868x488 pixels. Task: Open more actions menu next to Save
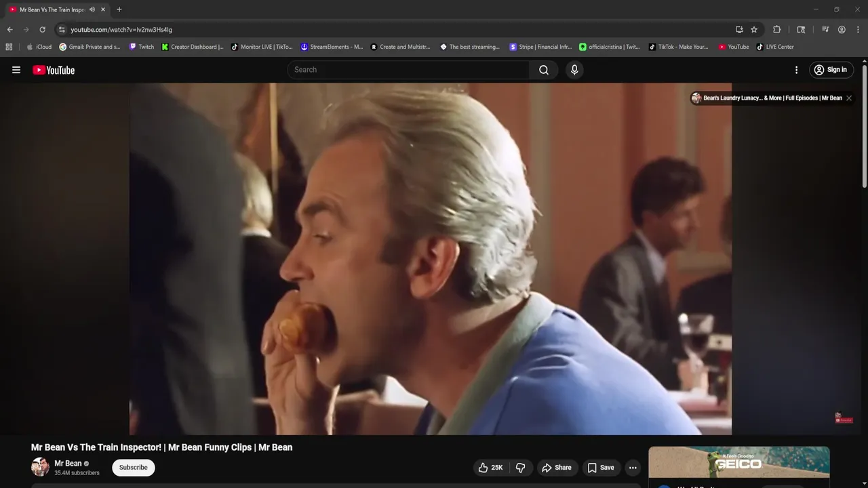click(x=633, y=468)
